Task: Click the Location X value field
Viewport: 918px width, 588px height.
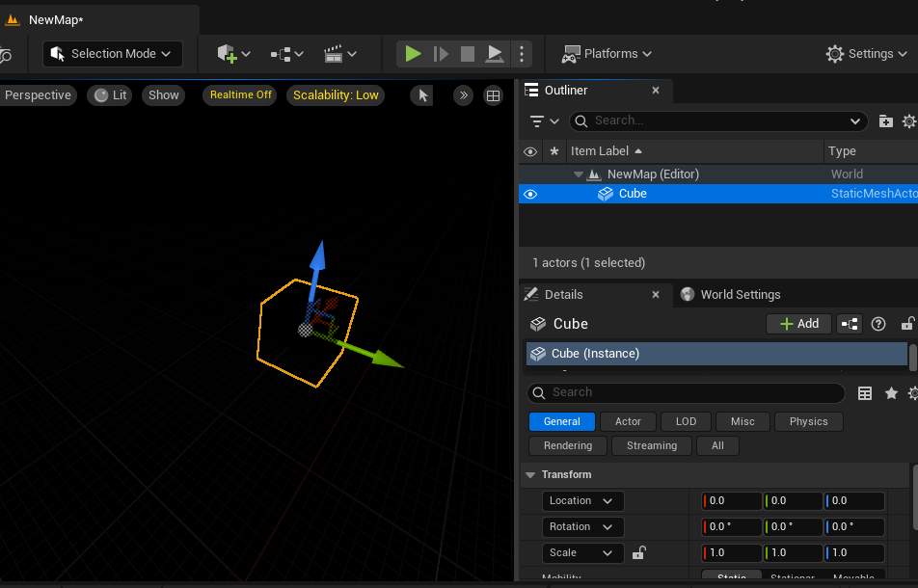Action: (x=732, y=501)
